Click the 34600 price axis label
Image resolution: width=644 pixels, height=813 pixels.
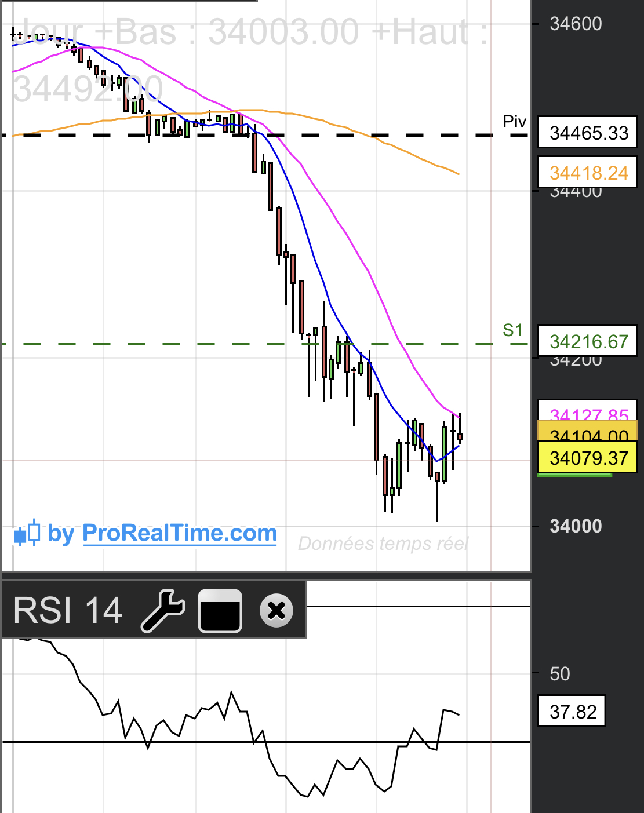pos(576,24)
